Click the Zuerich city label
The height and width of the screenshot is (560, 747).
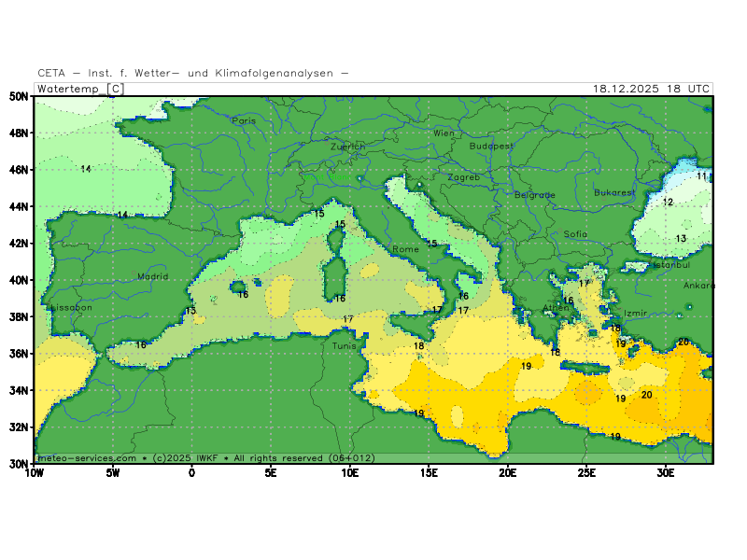(348, 147)
